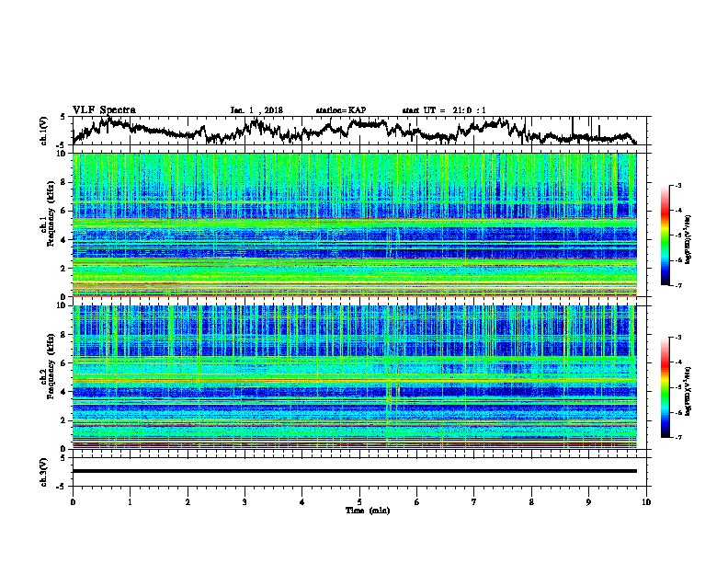Click time axis tick label '1'

(130, 502)
